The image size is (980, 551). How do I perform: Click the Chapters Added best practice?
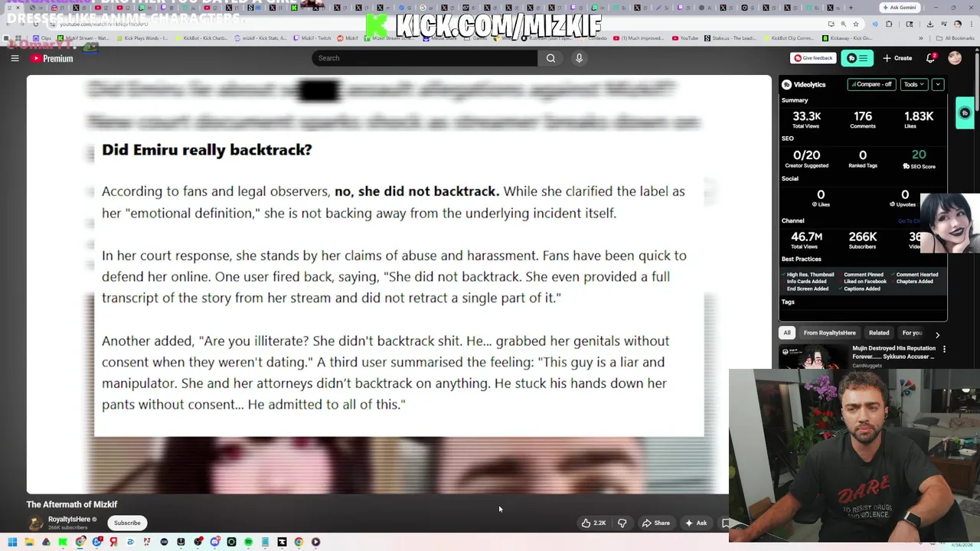912,282
